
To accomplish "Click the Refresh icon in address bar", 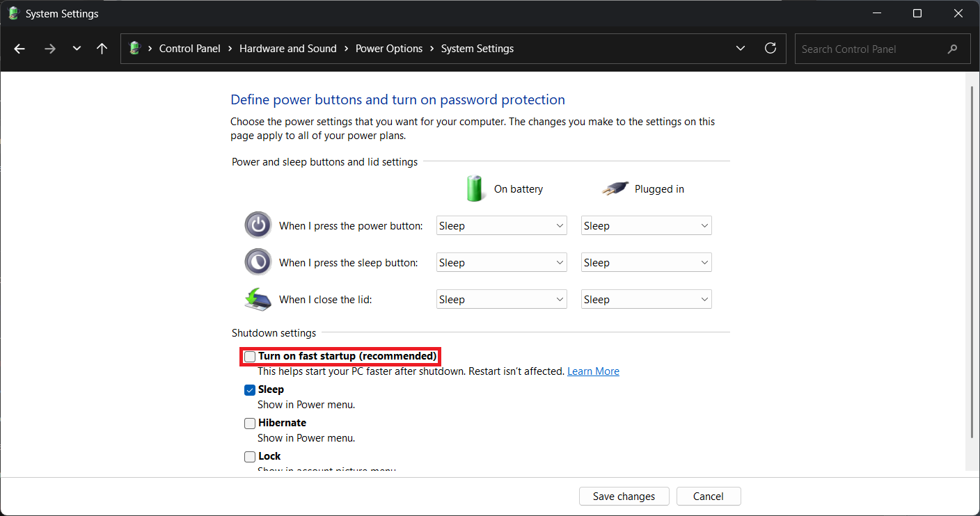I will 770,49.
